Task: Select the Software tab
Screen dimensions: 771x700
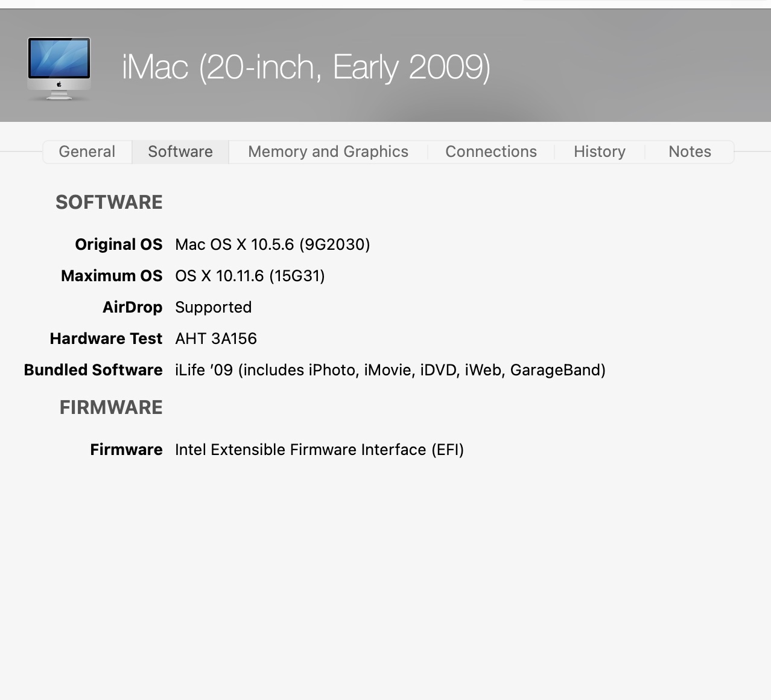Action: [180, 151]
